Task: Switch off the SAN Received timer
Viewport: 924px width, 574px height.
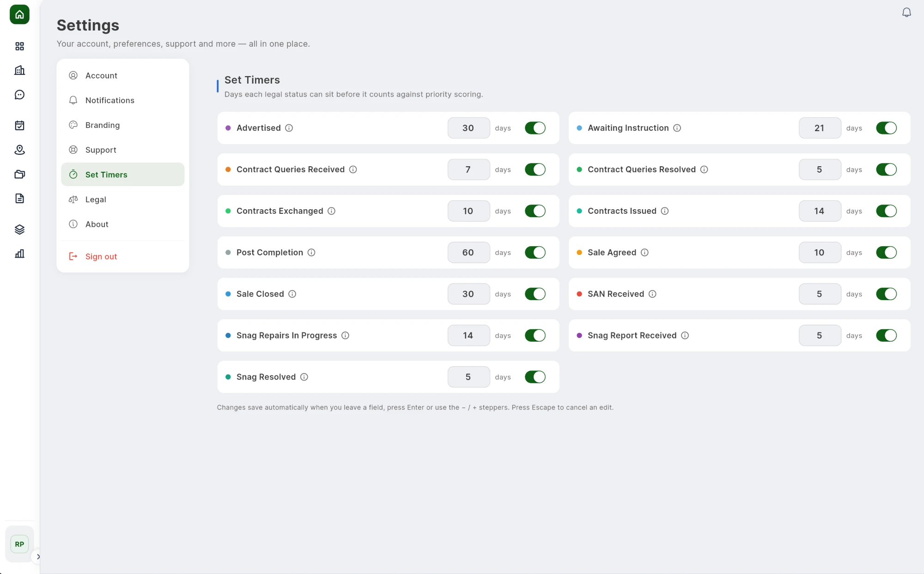Action: pos(886,294)
